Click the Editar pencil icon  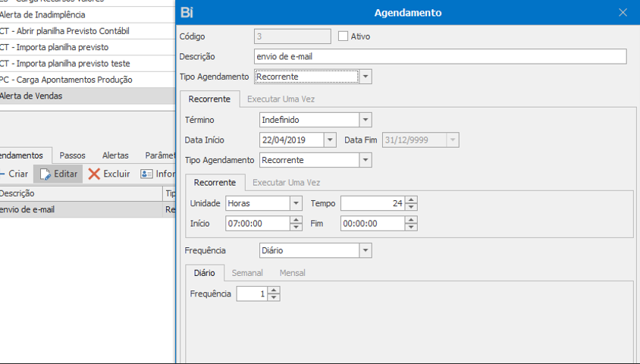[x=45, y=174]
